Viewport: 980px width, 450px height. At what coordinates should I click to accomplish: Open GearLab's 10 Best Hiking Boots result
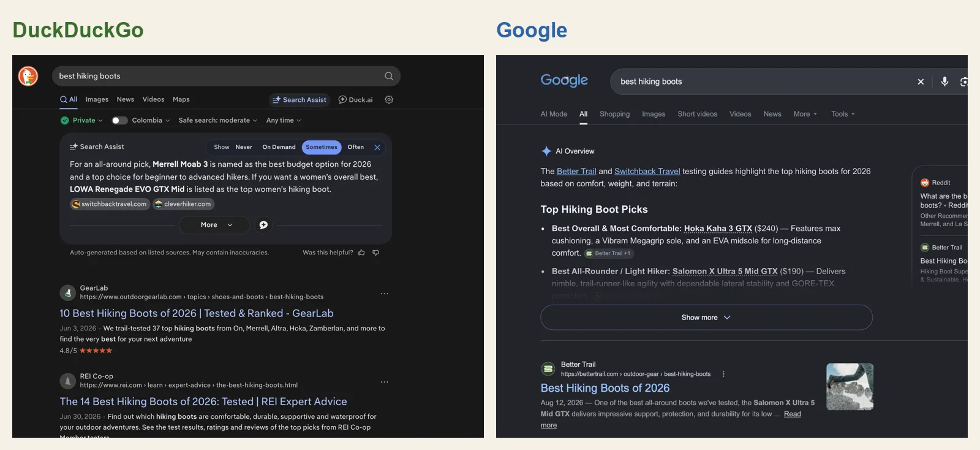pyautogui.click(x=197, y=313)
